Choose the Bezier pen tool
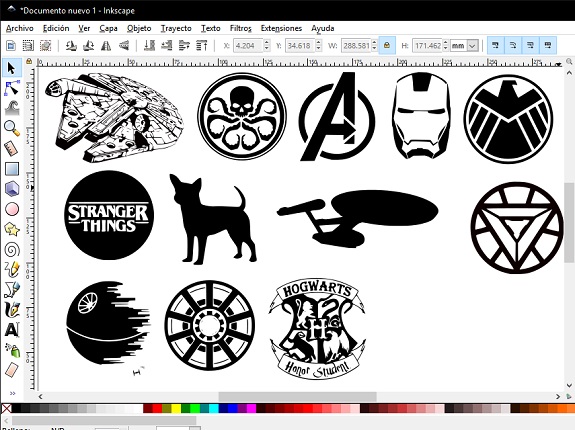The width and height of the screenshot is (575, 430). point(11,290)
